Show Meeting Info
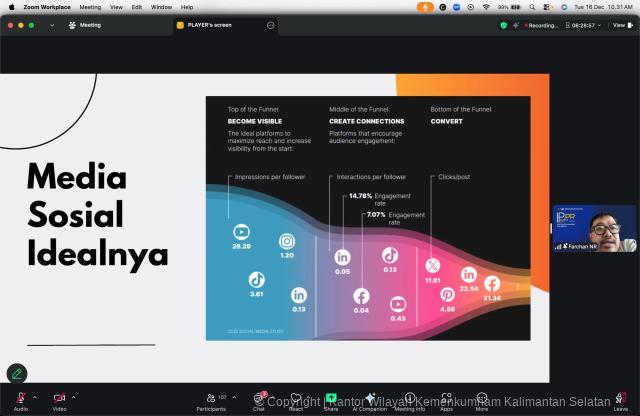This screenshot has height=416, width=640. [x=409, y=398]
